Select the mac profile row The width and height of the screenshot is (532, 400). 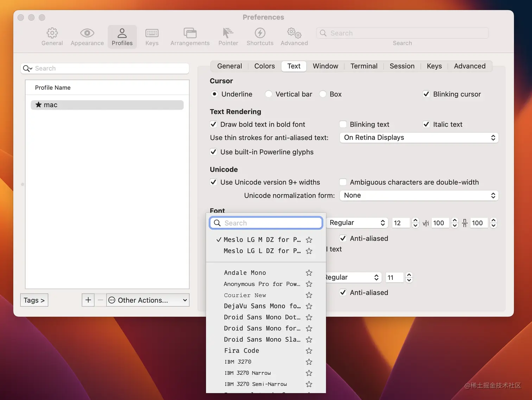(107, 105)
